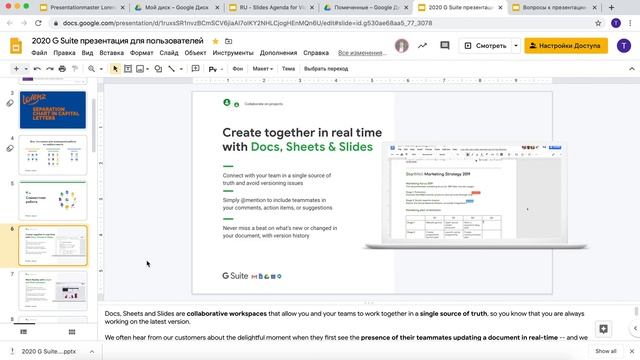The image size is (640, 360).
Task: Select the line tool
Action: [171, 69]
